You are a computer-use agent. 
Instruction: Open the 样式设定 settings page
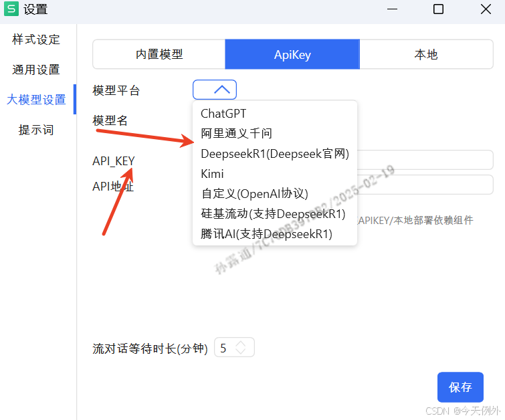tap(36, 39)
